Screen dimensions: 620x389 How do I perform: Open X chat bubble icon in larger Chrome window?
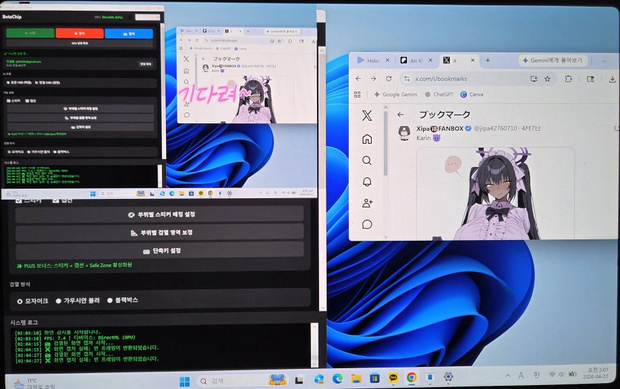coord(367,224)
